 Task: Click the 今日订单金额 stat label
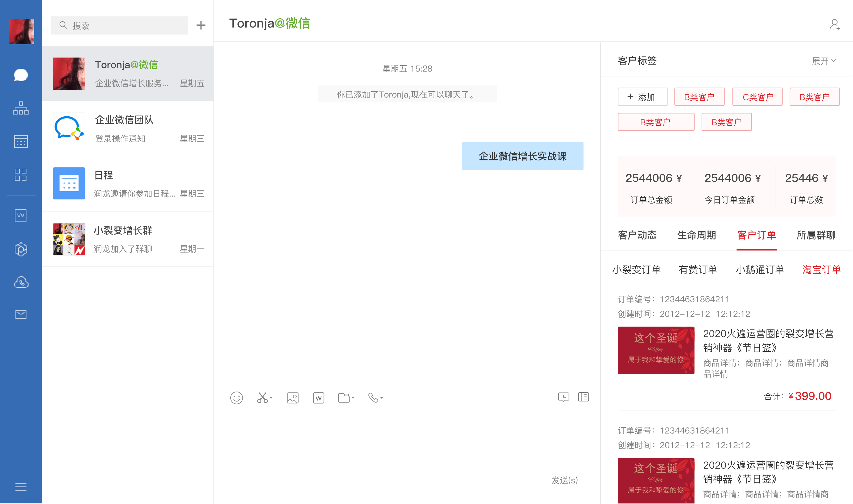click(729, 200)
